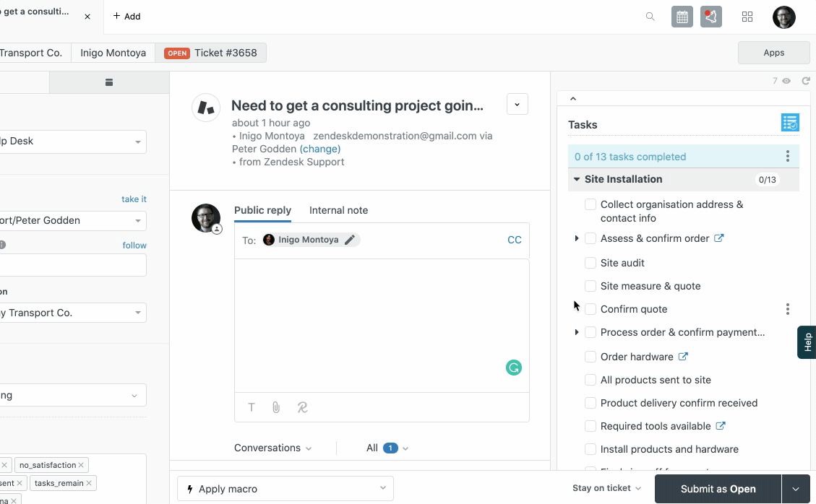The image size is (816, 504).
Task: Click the search magnifier icon
Action: point(650,16)
